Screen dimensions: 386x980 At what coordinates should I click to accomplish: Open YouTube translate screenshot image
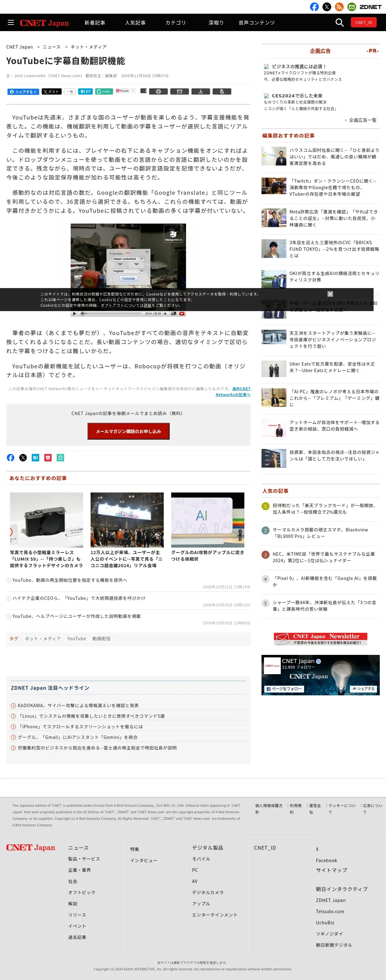[x=128, y=270]
